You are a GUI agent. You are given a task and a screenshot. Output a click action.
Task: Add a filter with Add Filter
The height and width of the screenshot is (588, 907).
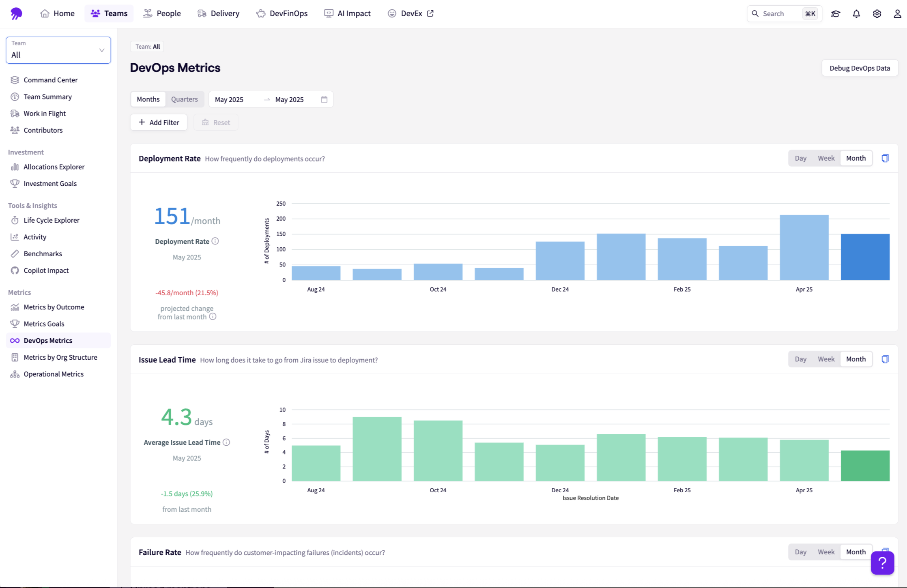(x=159, y=122)
